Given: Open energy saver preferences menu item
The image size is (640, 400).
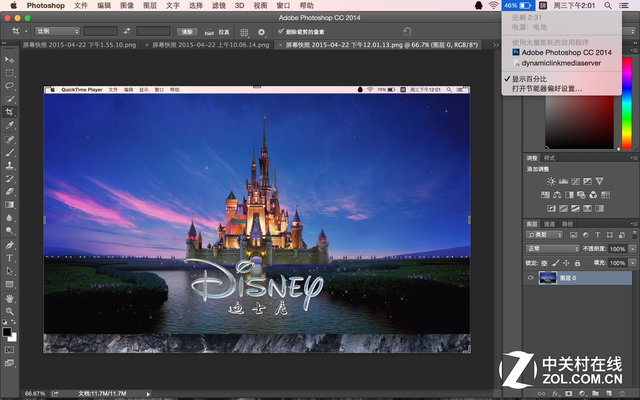Looking at the screenshot, I should (x=547, y=89).
